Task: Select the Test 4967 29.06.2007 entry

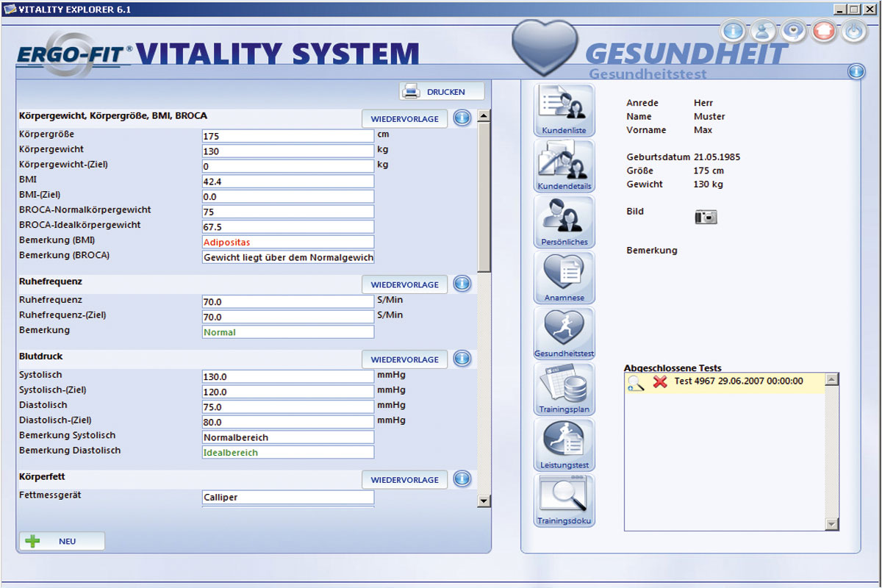Action: (725, 383)
